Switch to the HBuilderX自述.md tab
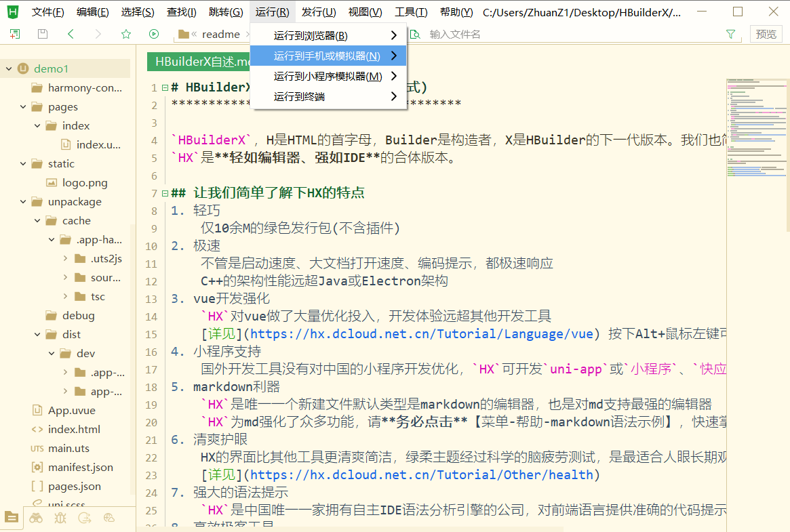This screenshot has height=532, width=790. click(199, 62)
